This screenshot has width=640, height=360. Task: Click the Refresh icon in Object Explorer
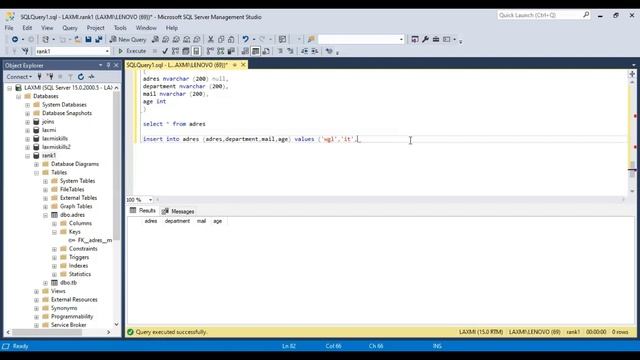tap(81, 77)
